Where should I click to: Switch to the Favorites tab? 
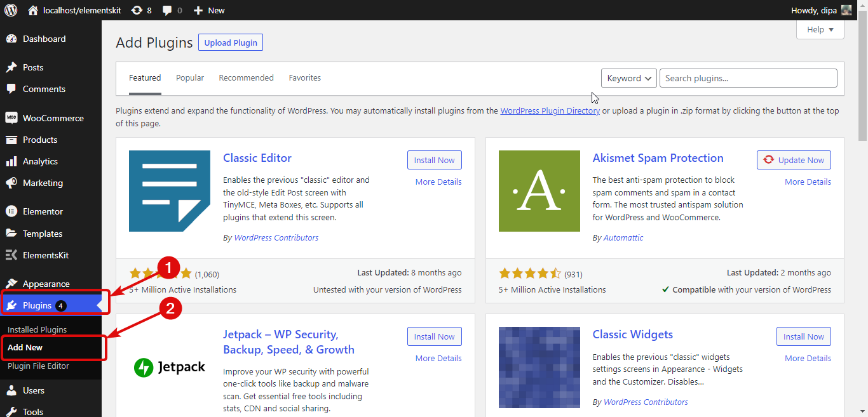coord(304,77)
